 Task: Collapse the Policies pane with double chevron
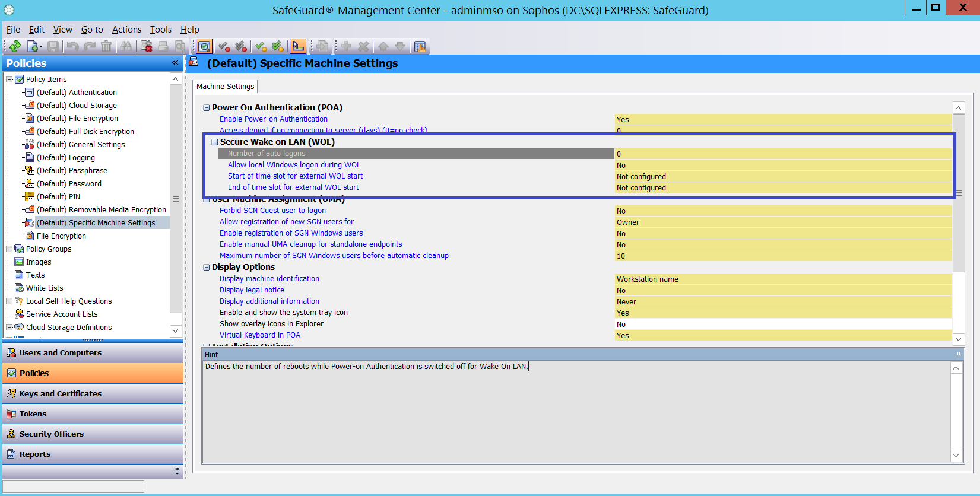[x=175, y=63]
